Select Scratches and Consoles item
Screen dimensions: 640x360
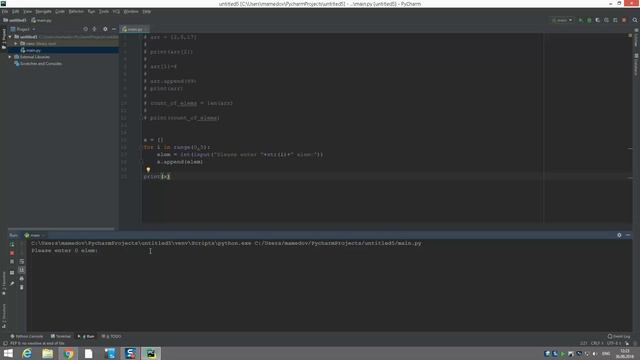click(x=41, y=64)
